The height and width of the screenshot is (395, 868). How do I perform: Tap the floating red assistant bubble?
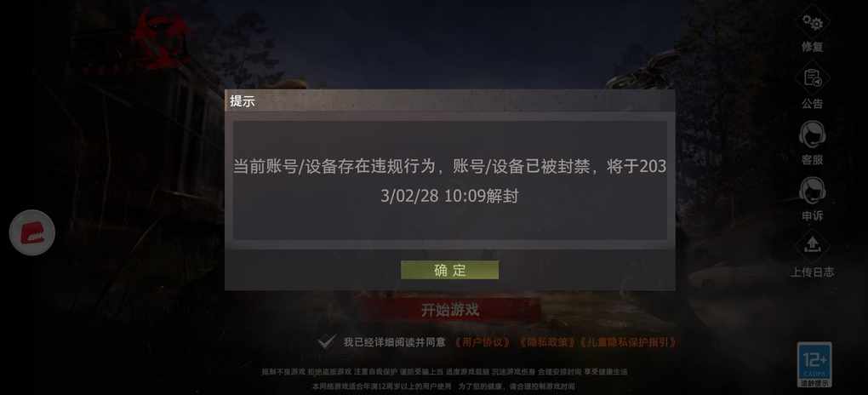pos(32,232)
